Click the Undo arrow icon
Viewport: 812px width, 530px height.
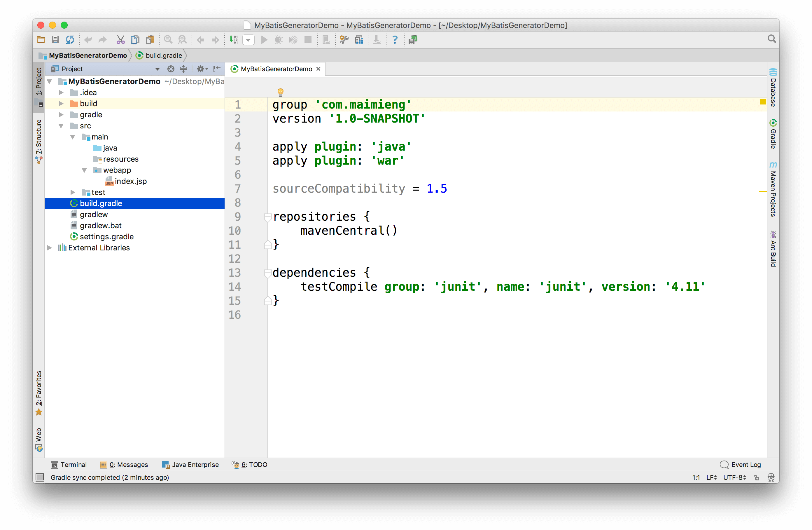click(x=88, y=40)
